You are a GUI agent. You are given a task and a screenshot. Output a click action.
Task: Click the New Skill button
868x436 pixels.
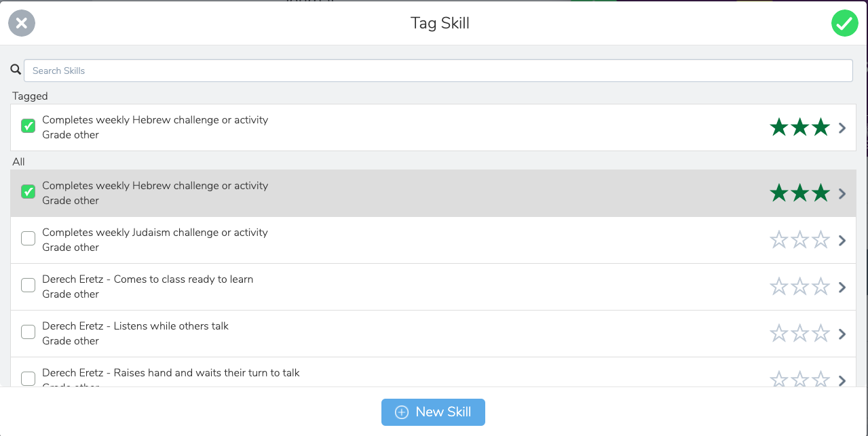[x=433, y=412]
